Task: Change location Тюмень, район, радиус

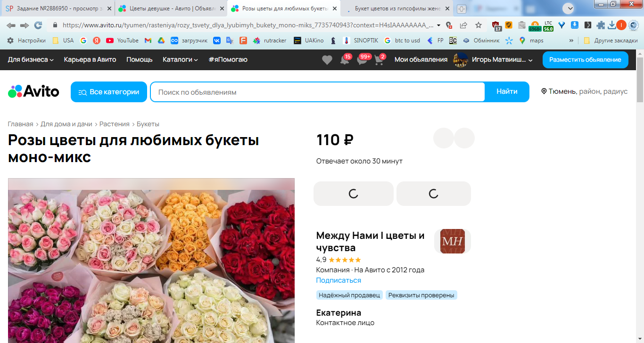Action: pos(585,91)
